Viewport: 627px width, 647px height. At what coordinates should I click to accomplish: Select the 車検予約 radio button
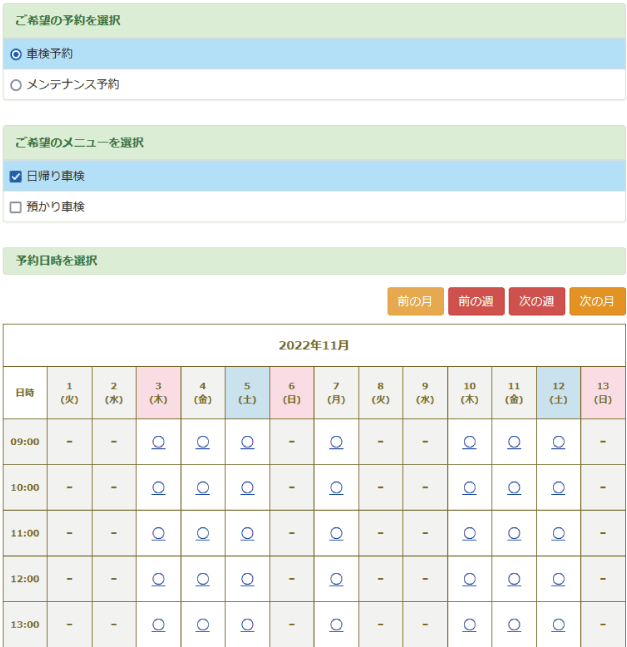tap(16, 54)
